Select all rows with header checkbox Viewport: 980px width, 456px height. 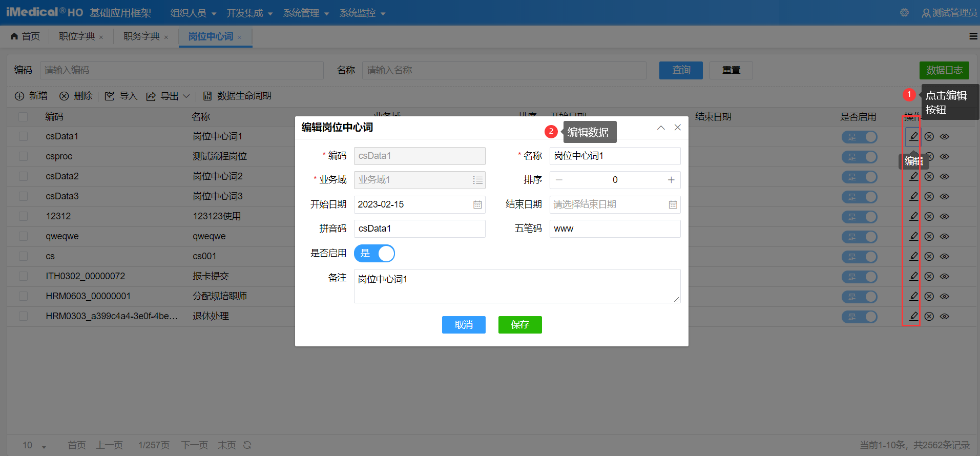pos(23,116)
